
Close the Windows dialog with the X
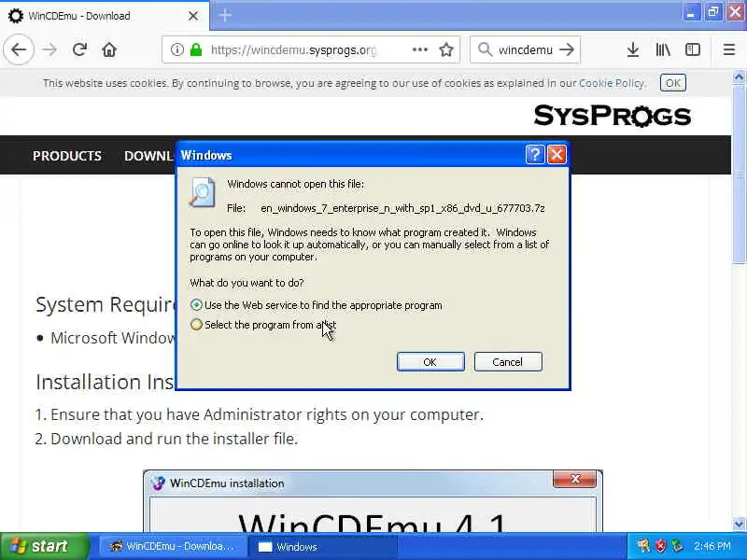[557, 155]
